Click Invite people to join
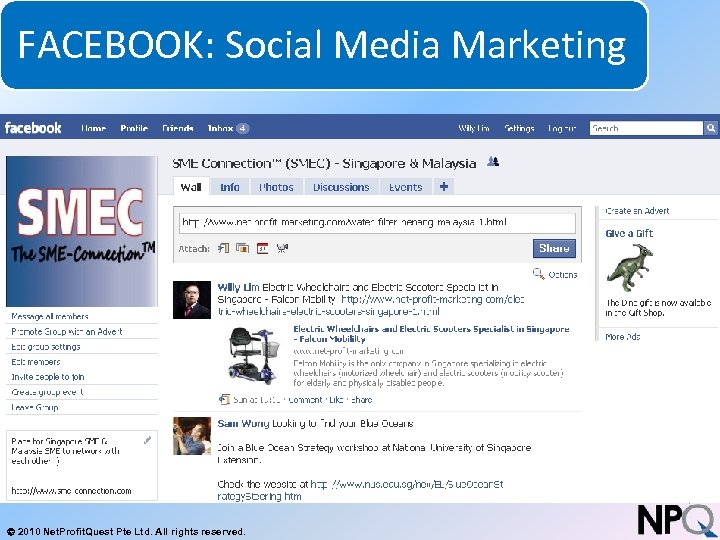The image size is (720, 540). [x=48, y=377]
